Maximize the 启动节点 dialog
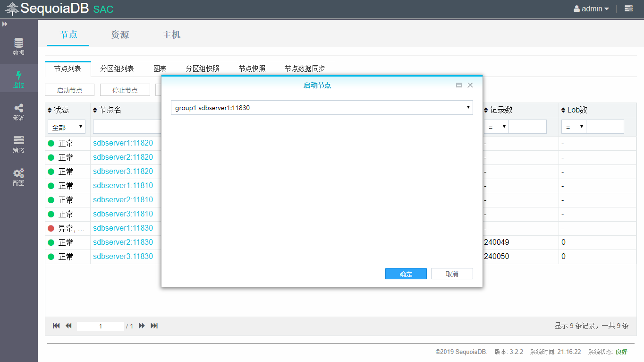 click(x=458, y=85)
